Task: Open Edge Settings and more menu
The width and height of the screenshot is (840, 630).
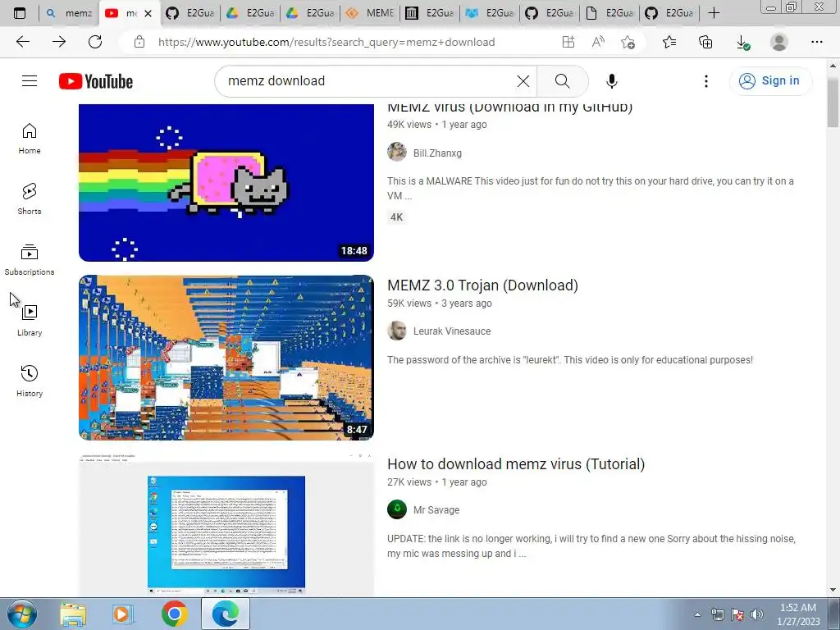Action: [816, 42]
